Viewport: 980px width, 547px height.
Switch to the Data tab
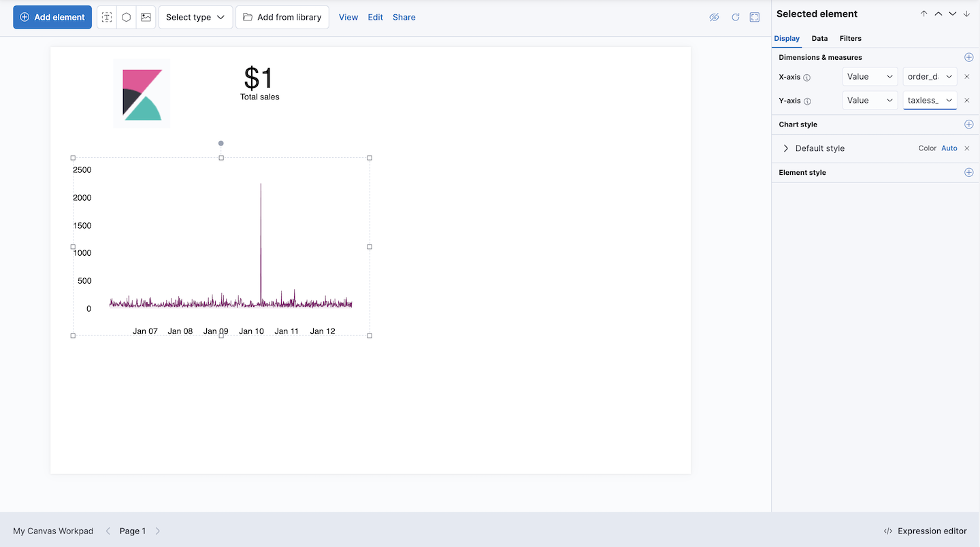pos(819,39)
